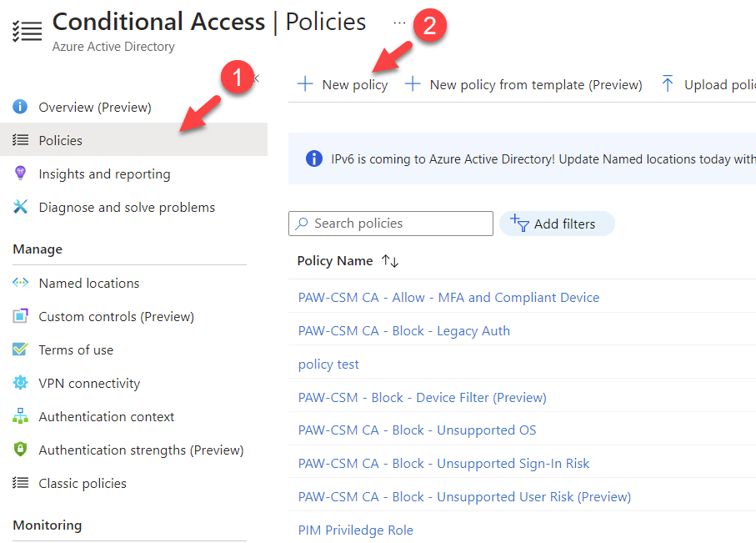The image size is (756, 543).
Task: Open the policy named 'policy test'
Action: (x=328, y=364)
